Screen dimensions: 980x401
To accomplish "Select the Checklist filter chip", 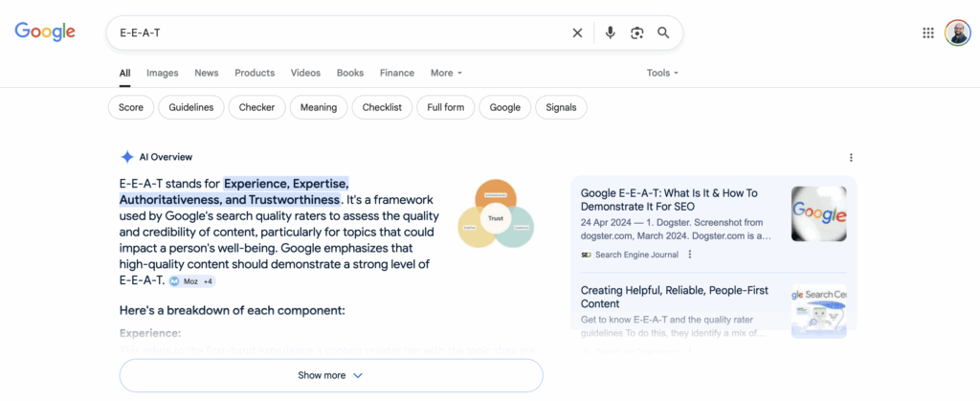I will point(382,107).
